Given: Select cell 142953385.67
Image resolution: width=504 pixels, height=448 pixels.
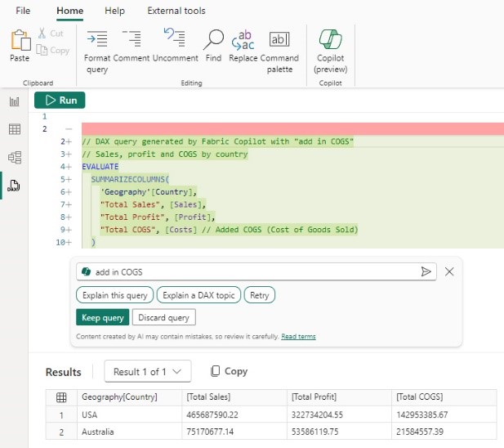Looking at the screenshot, I should click(x=444, y=414).
